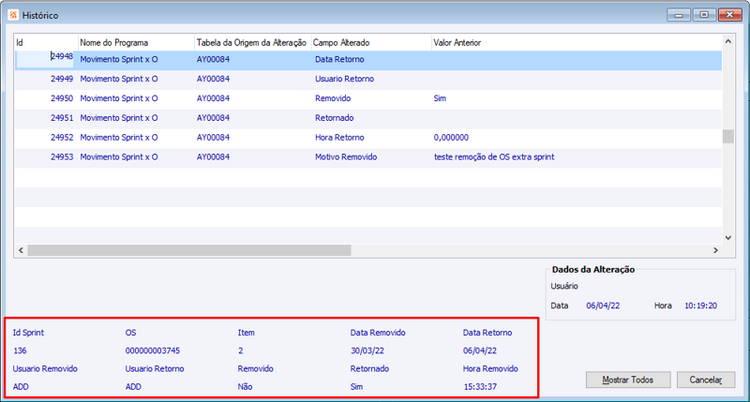Click Usuario Retorno value ADD

[x=133, y=387]
